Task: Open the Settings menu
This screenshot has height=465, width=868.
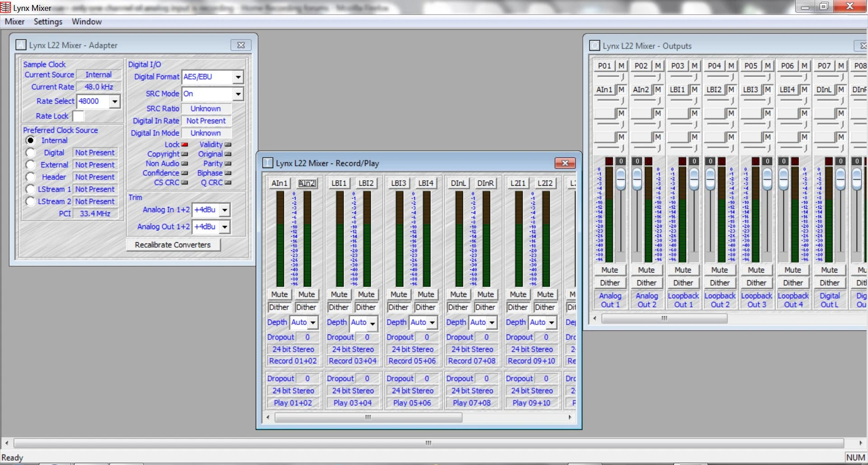Action: [48, 22]
